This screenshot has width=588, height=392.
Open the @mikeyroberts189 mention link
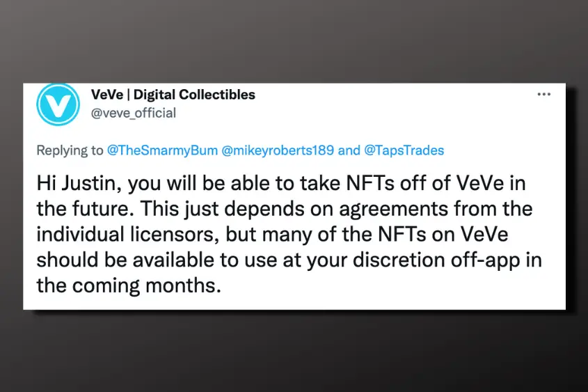tap(278, 150)
